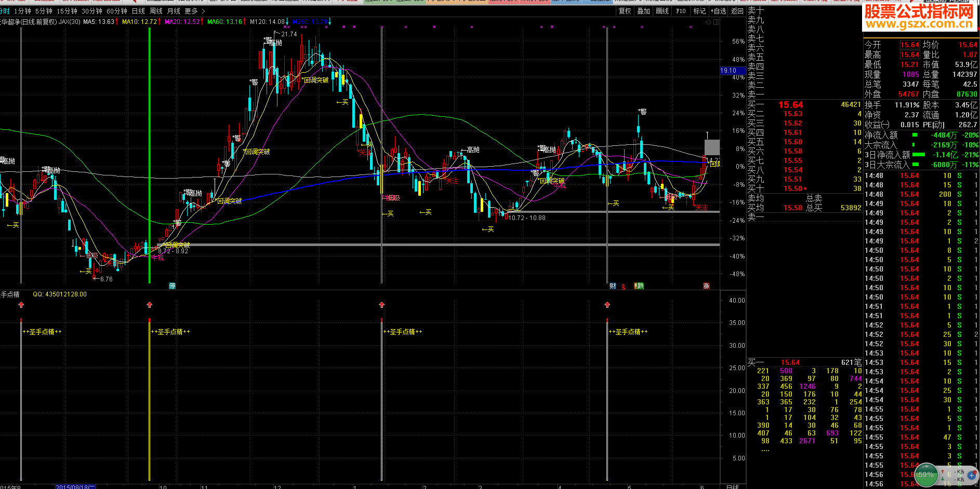
Task: Click the 叠加 overlay button
Action: (x=643, y=11)
